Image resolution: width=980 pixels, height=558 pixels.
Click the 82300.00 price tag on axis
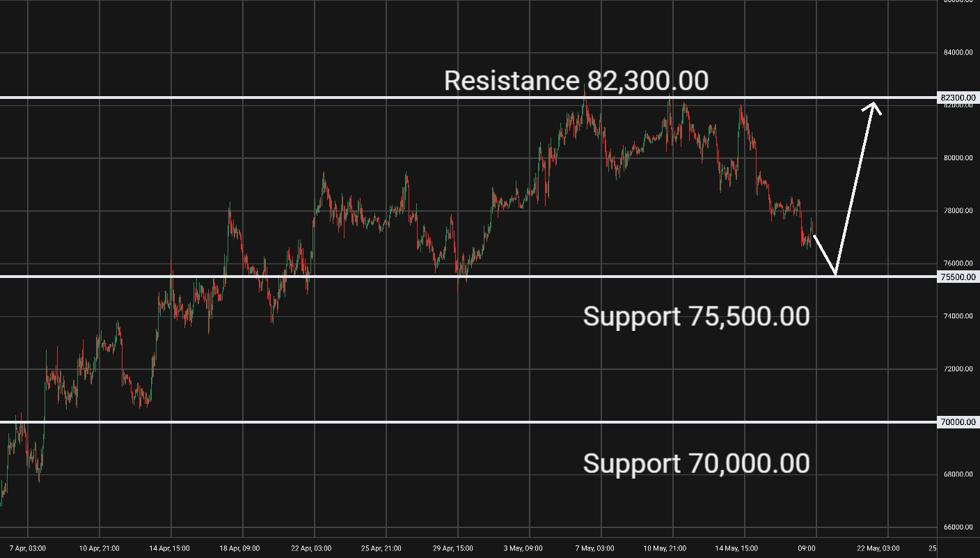[958, 98]
